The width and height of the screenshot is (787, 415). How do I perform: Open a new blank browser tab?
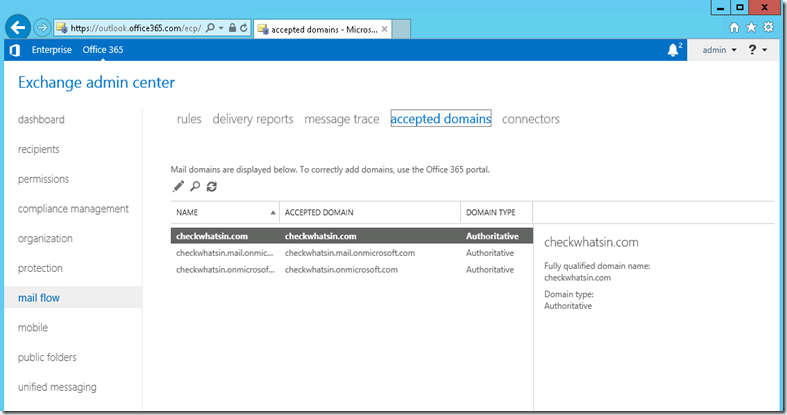pyautogui.click(x=401, y=29)
